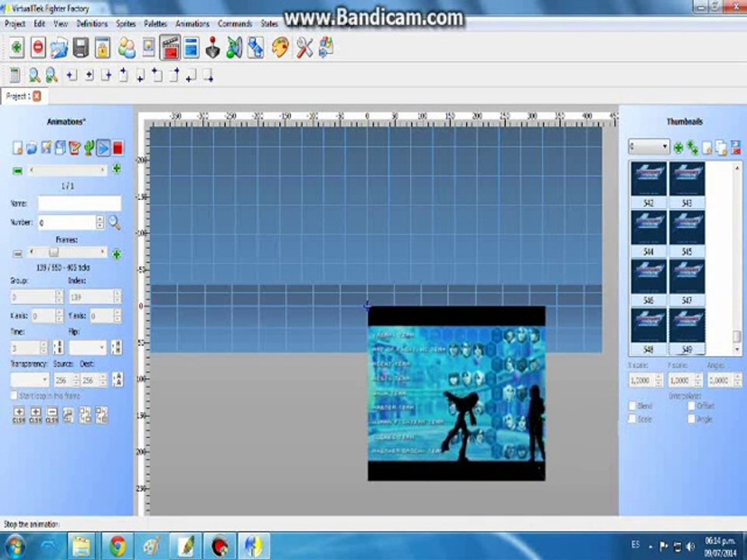This screenshot has width=747, height=560.
Task: Open the wrench and screwdriver tools icon
Action: pos(305,48)
